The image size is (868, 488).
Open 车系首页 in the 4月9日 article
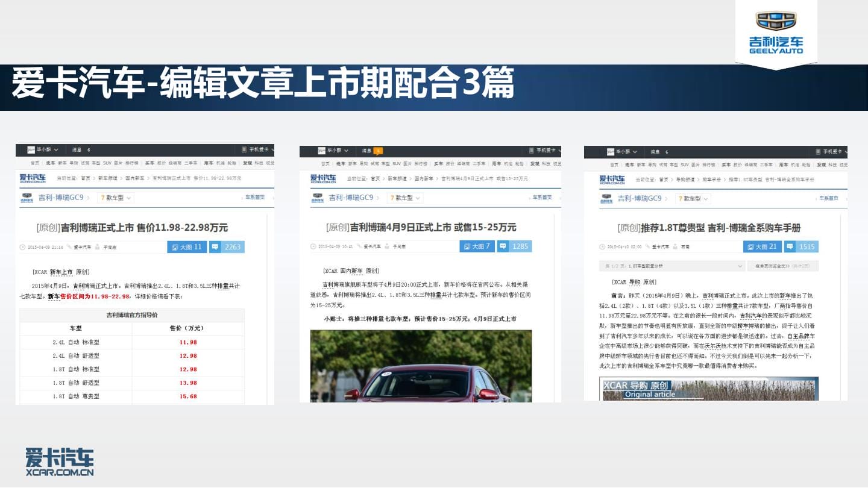542,198
